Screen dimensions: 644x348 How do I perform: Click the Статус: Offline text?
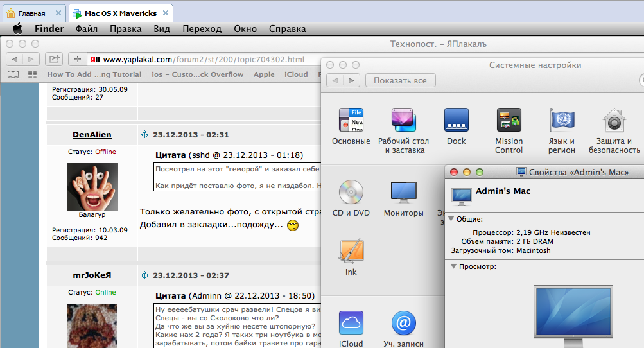(92, 152)
